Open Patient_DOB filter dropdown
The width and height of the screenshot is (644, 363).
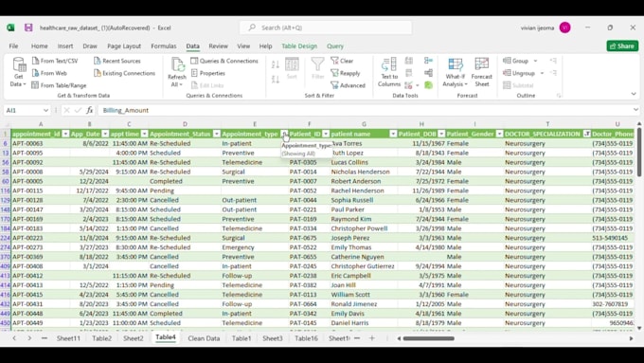point(441,134)
